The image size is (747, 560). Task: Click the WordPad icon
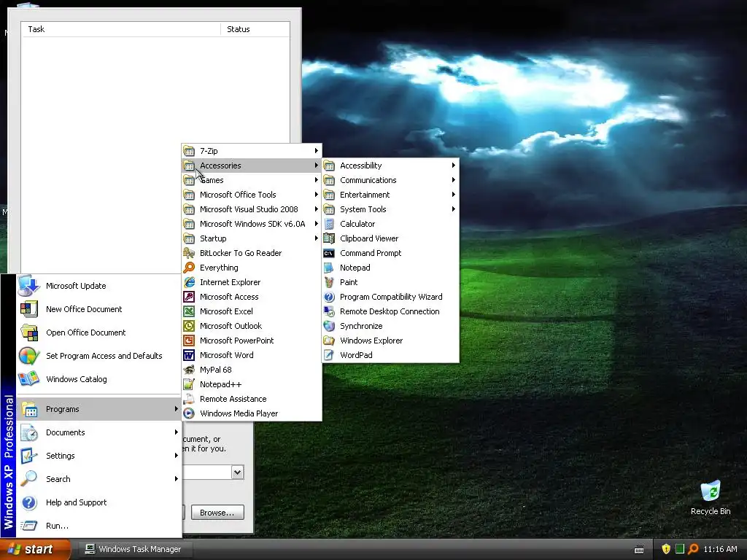coord(329,355)
